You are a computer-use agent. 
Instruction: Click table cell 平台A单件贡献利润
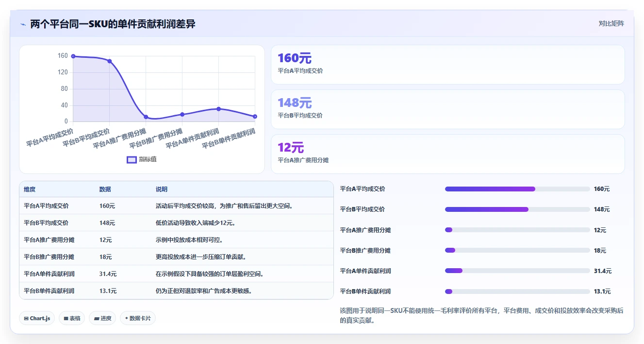coord(49,274)
